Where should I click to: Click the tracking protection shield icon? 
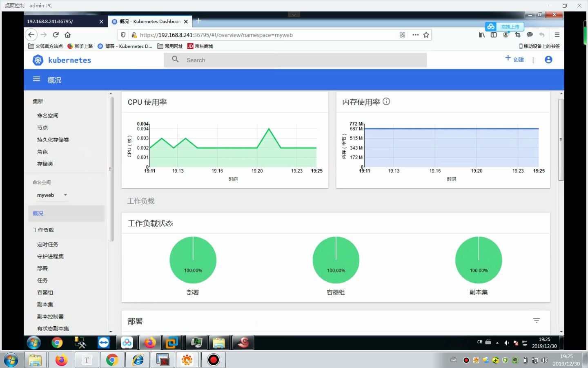123,35
